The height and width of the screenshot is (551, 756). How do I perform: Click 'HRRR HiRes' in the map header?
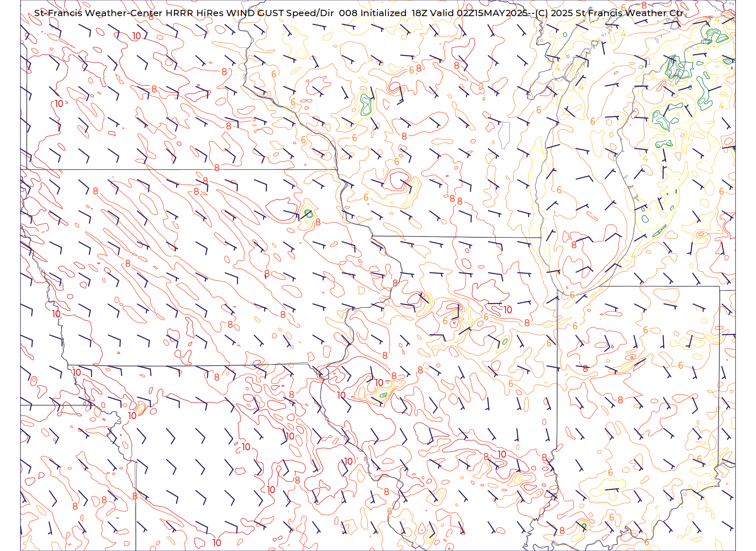coord(194,13)
